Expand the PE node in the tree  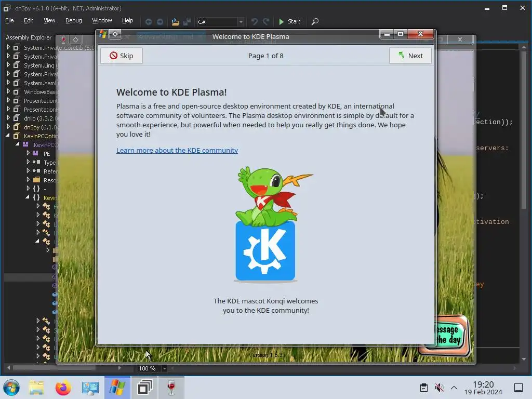pyautogui.click(x=28, y=153)
